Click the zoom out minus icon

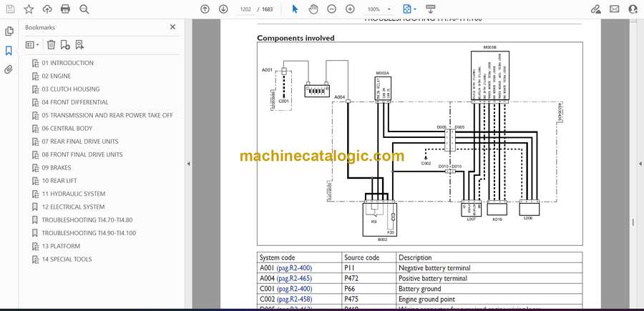pyautogui.click(x=332, y=9)
